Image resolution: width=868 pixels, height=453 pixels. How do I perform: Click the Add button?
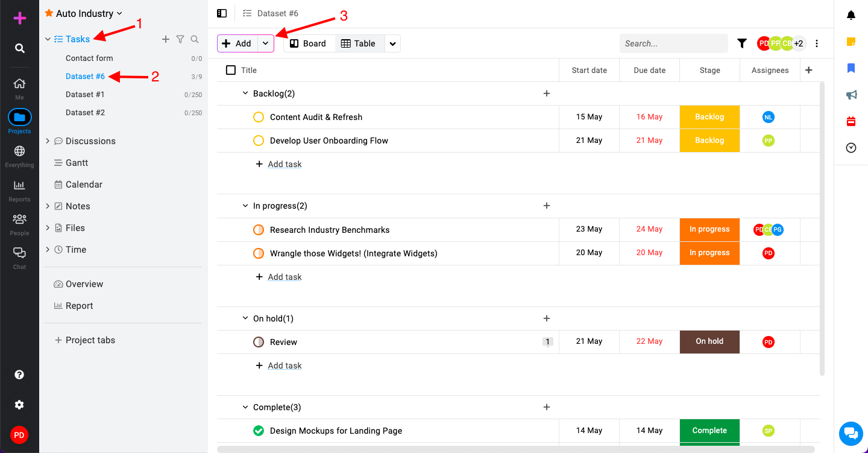click(x=237, y=43)
